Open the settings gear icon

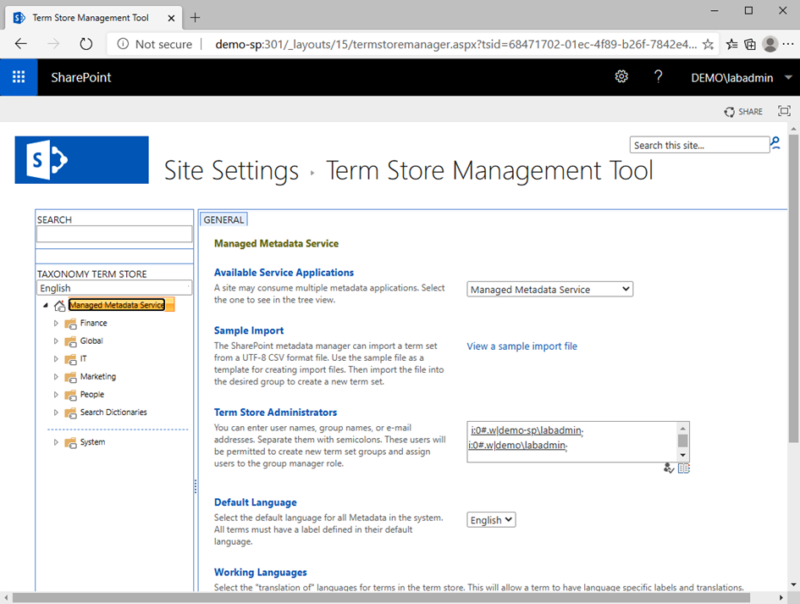coord(622,76)
